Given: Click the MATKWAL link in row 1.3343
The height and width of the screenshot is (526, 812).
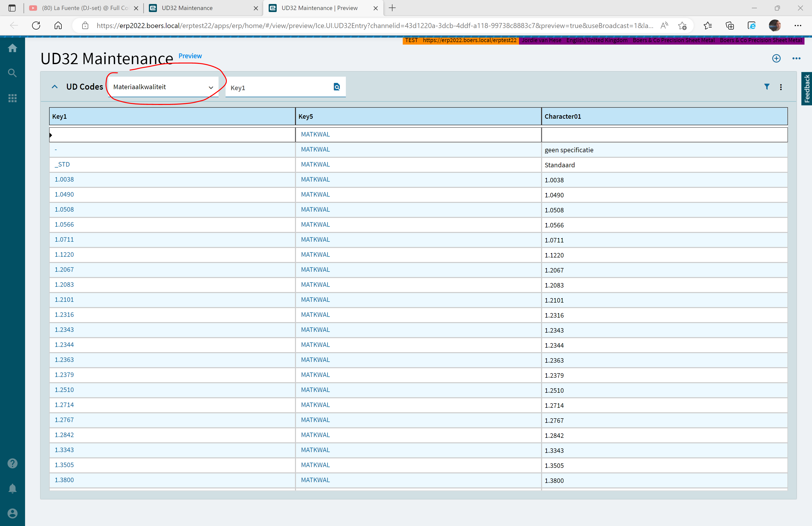Looking at the screenshot, I should pos(315,450).
